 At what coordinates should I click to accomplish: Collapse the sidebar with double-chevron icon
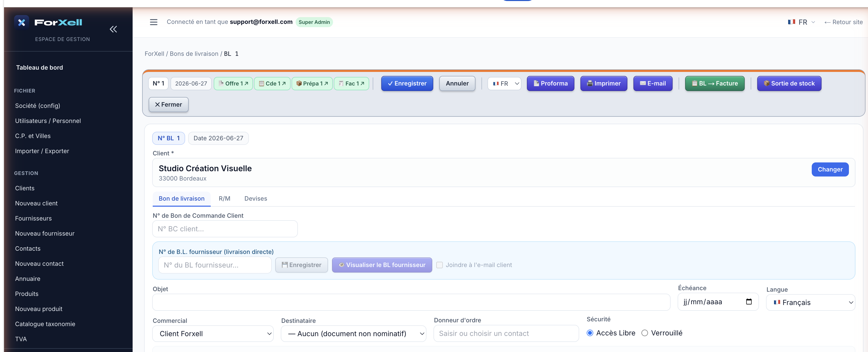pyautogui.click(x=113, y=29)
